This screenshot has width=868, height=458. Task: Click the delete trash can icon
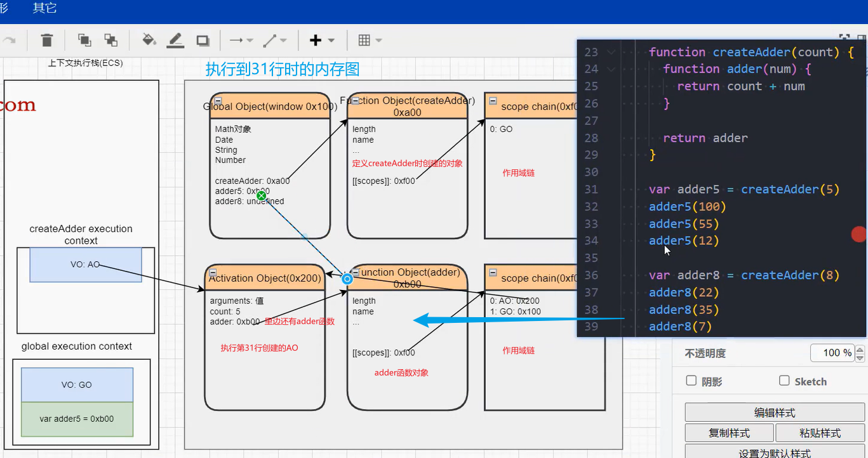coord(46,40)
